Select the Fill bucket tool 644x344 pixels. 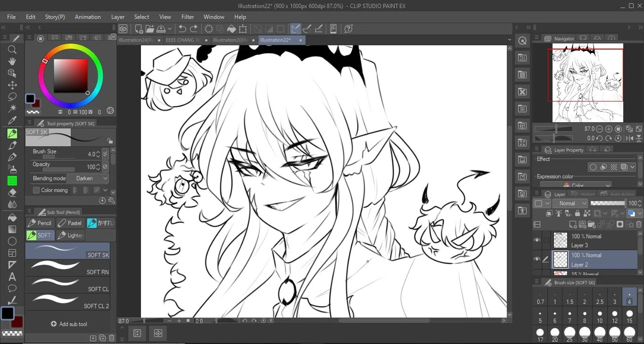point(13,218)
